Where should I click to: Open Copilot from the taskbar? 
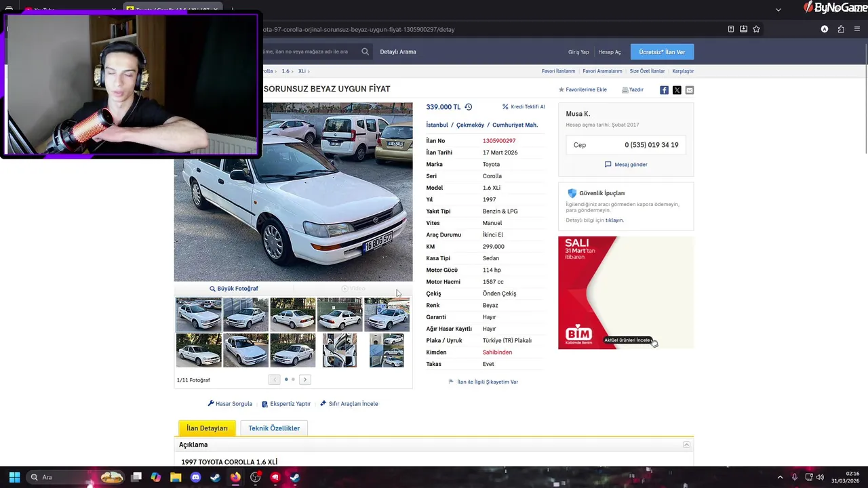[156, 477]
